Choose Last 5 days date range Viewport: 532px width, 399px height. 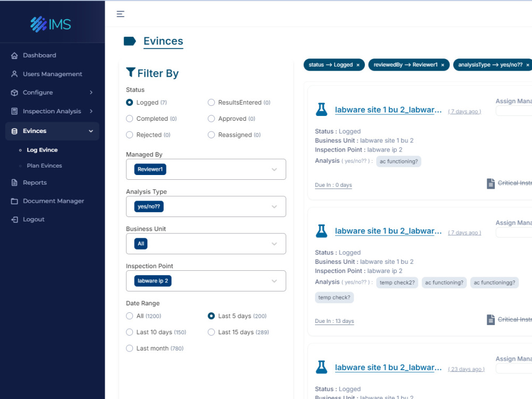point(211,316)
